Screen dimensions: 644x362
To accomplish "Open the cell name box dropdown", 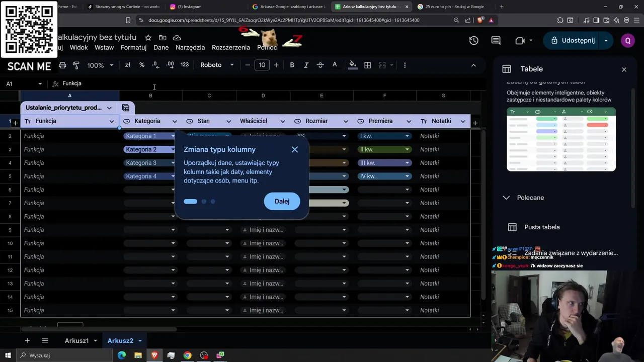I will pyautogui.click(x=40, y=83).
